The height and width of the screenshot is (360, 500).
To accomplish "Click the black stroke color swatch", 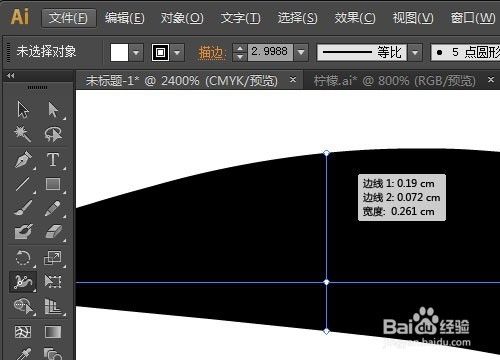I will point(160,53).
